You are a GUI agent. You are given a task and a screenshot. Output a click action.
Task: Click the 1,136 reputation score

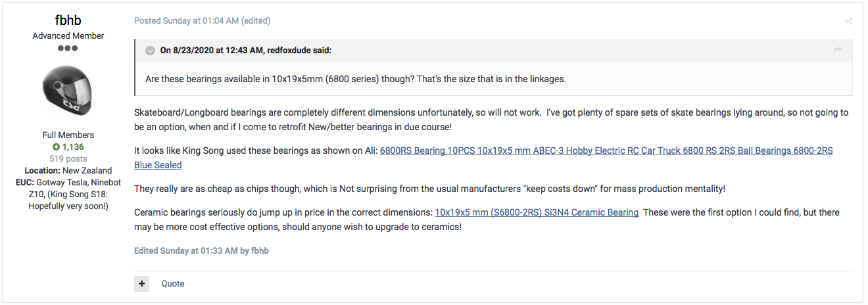point(73,147)
